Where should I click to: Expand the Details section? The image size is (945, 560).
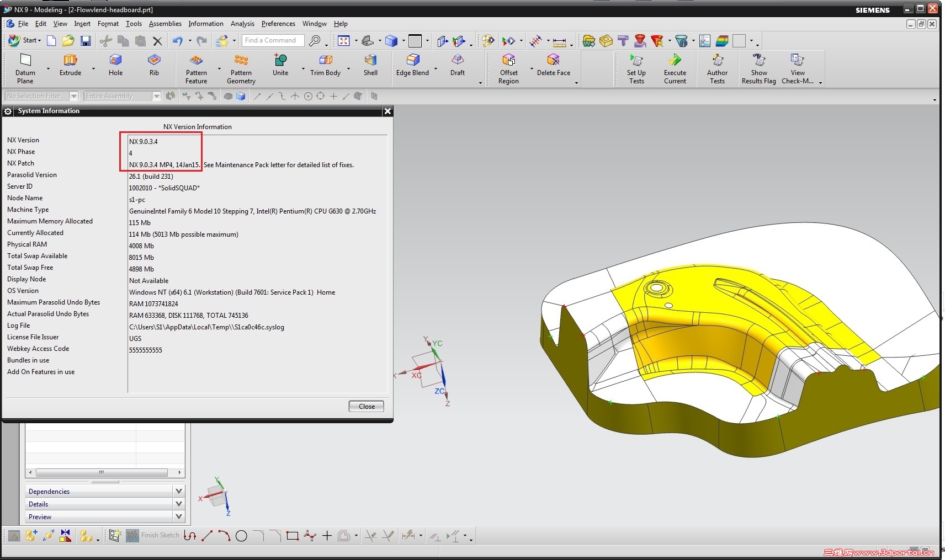click(178, 504)
